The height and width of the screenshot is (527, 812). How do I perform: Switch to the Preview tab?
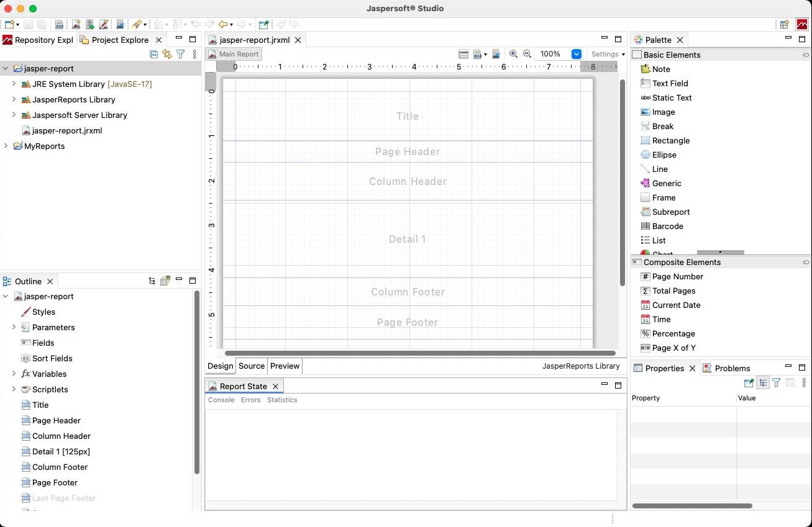pyautogui.click(x=285, y=366)
